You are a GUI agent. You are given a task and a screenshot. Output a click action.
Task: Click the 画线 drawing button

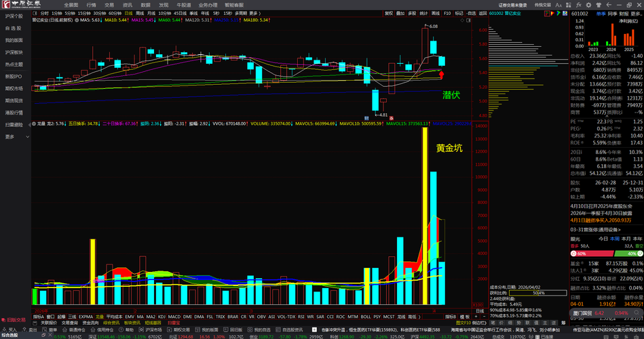pyautogui.click(x=436, y=14)
